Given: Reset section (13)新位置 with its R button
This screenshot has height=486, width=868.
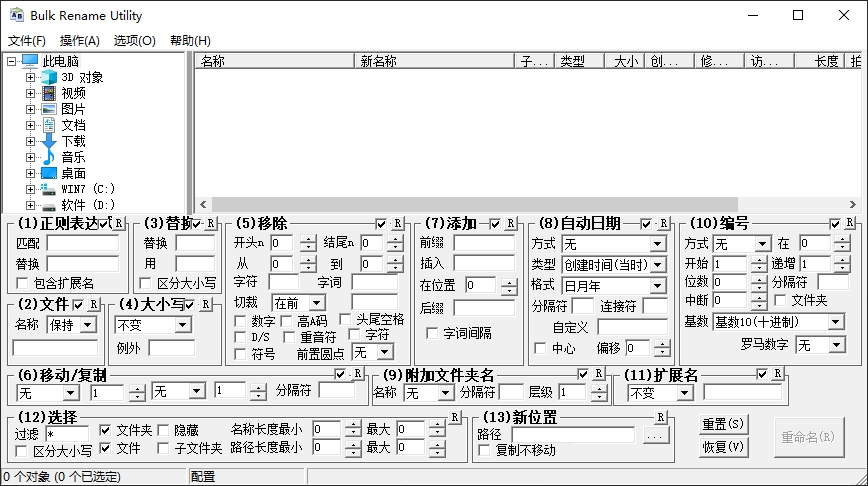Looking at the screenshot, I should tap(660, 417).
